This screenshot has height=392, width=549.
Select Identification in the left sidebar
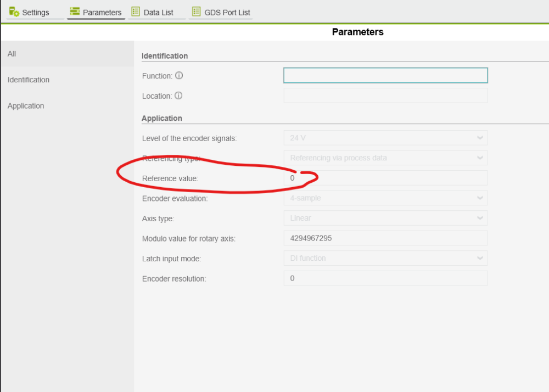(29, 80)
